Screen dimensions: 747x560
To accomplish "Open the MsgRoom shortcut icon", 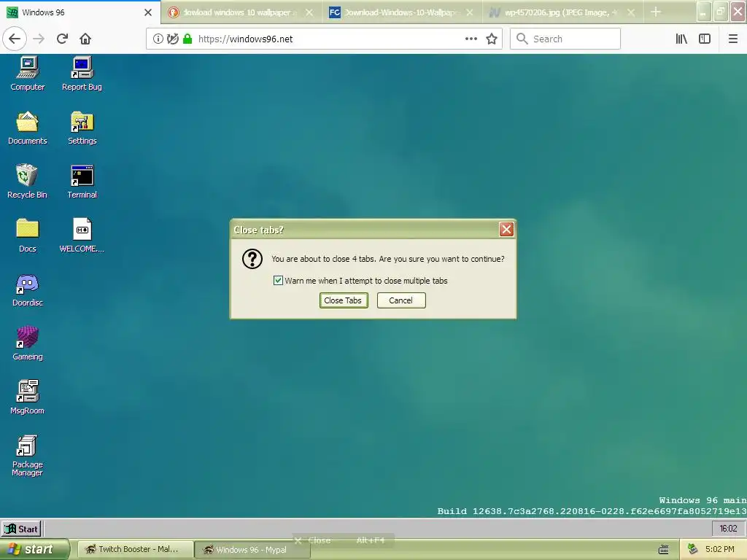I will pyautogui.click(x=27, y=397).
